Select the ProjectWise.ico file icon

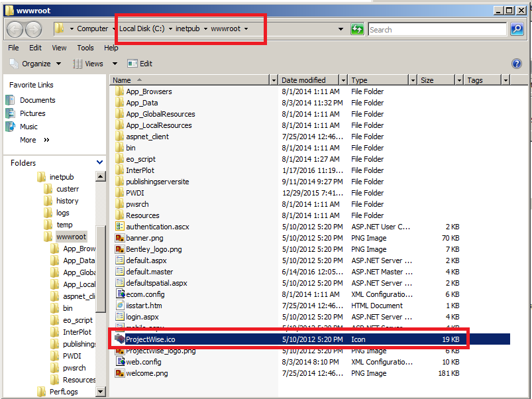pos(120,339)
